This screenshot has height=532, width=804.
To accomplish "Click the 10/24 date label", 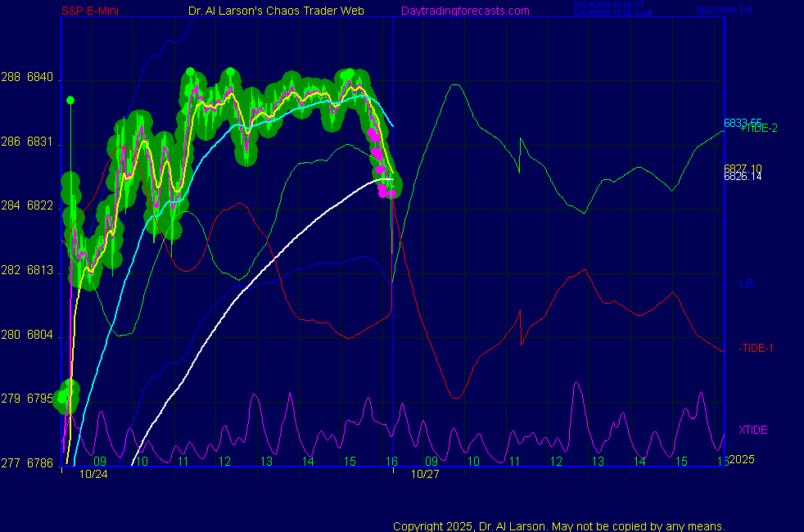I will (93, 474).
